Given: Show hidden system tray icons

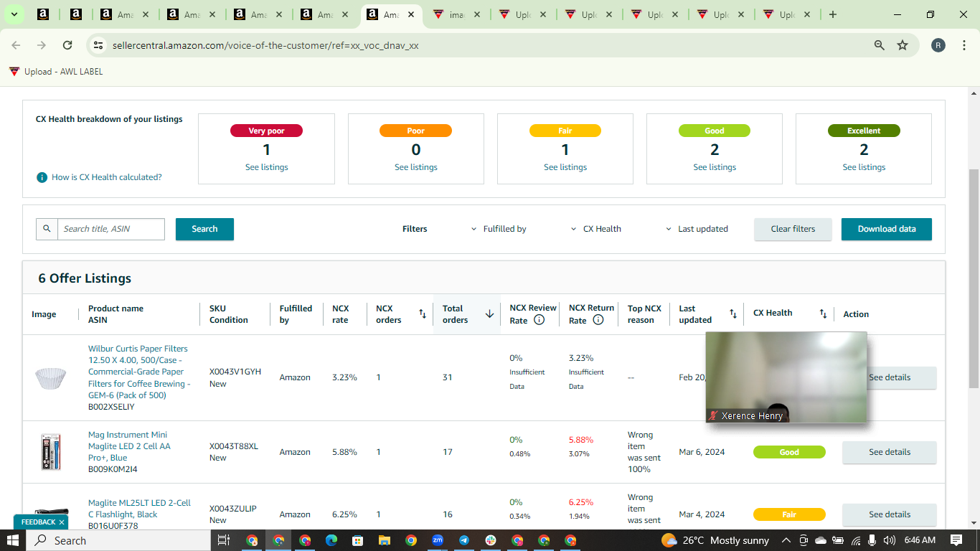Looking at the screenshot, I should (x=786, y=540).
